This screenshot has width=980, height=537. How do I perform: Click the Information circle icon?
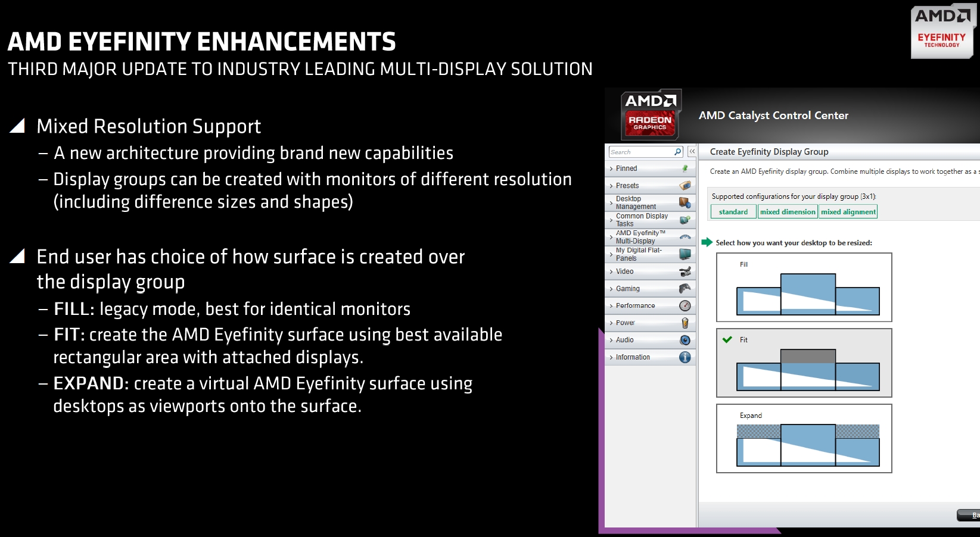(x=685, y=357)
